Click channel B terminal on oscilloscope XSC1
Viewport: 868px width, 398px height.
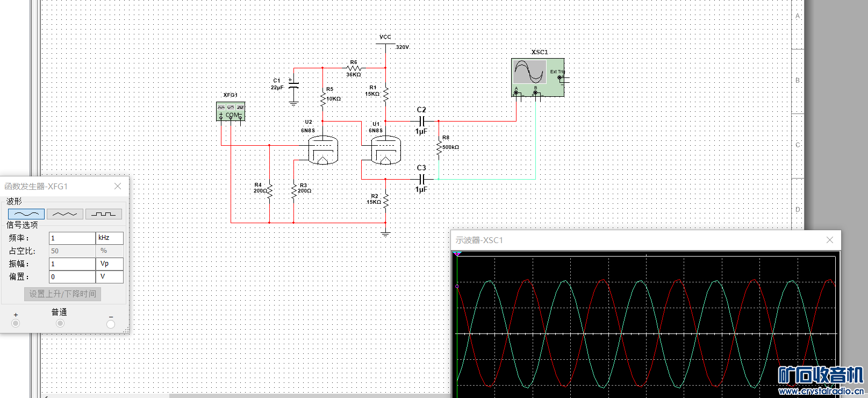[x=535, y=93]
